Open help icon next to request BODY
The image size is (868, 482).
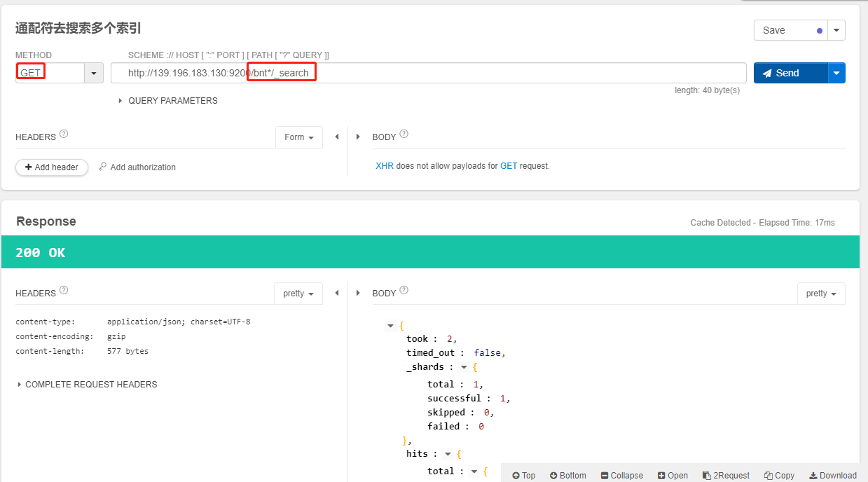pyautogui.click(x=404, y=134)
